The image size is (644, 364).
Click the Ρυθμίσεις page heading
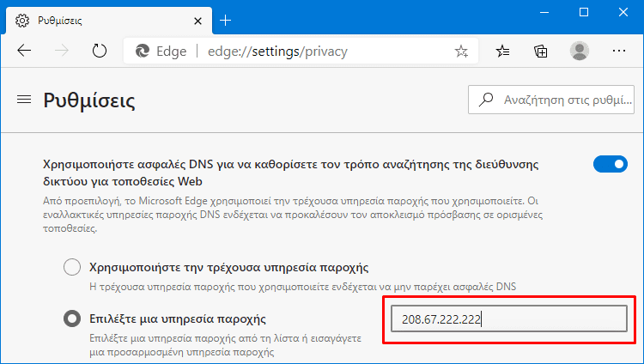89,100
